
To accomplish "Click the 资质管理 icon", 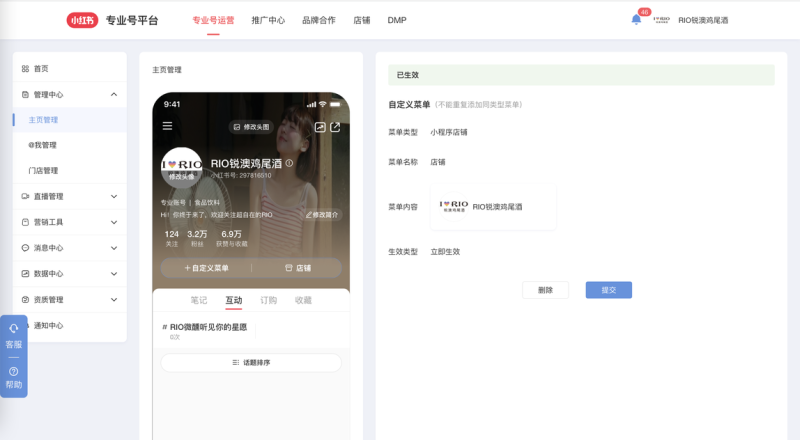I will click(25, 300).
